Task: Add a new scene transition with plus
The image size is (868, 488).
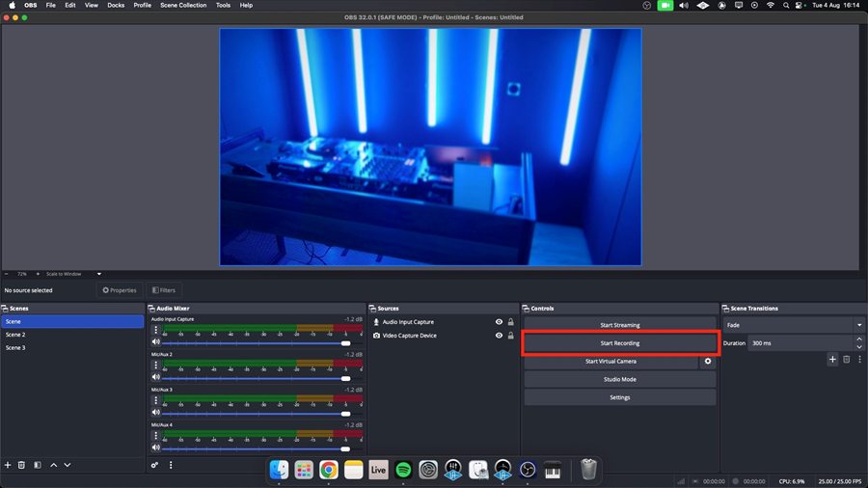Action: coord(832,359)
